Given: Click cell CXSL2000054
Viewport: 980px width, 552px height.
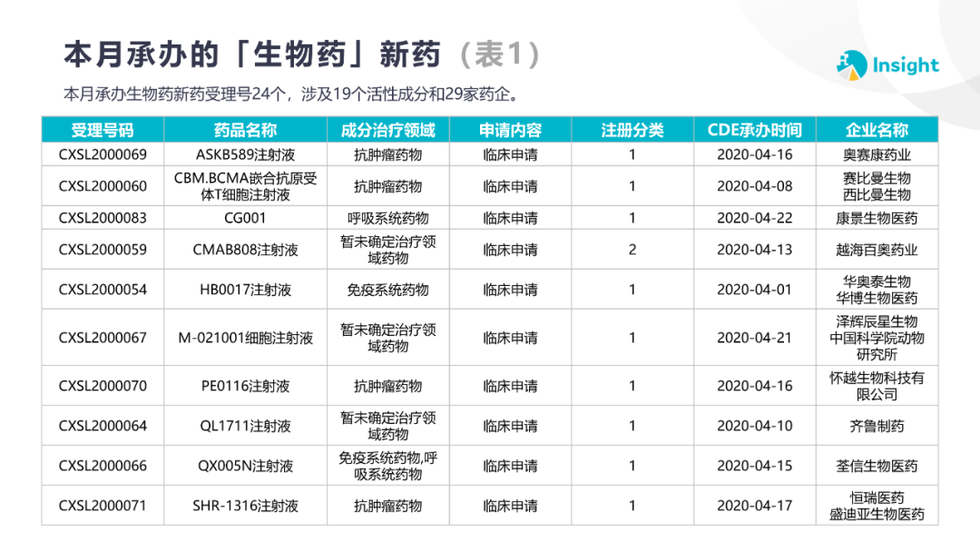Looking at the screenshot, I should tap(103, 290).
